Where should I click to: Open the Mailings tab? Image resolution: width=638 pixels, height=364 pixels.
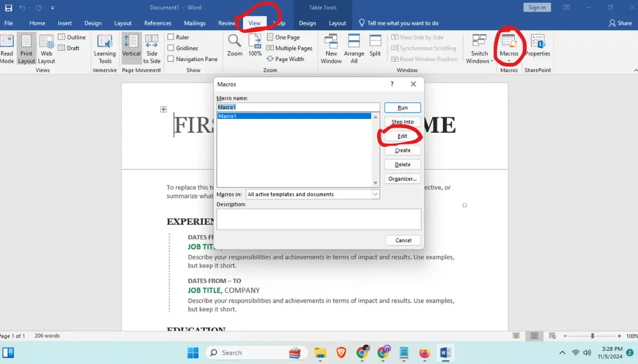(195, 23)
